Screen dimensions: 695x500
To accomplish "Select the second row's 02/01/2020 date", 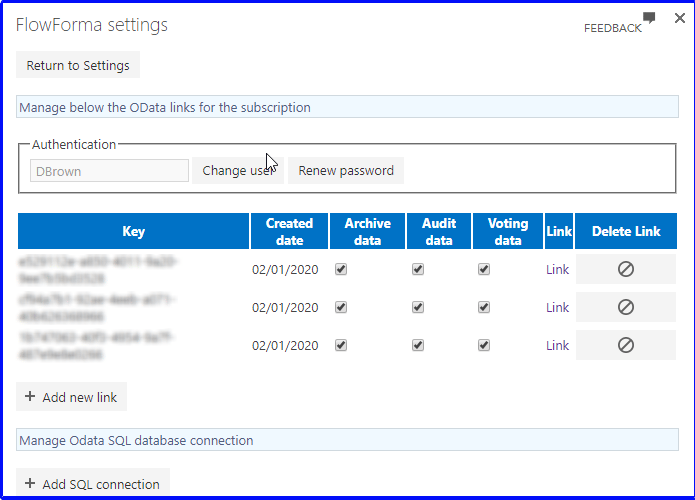I will [285, 308].
